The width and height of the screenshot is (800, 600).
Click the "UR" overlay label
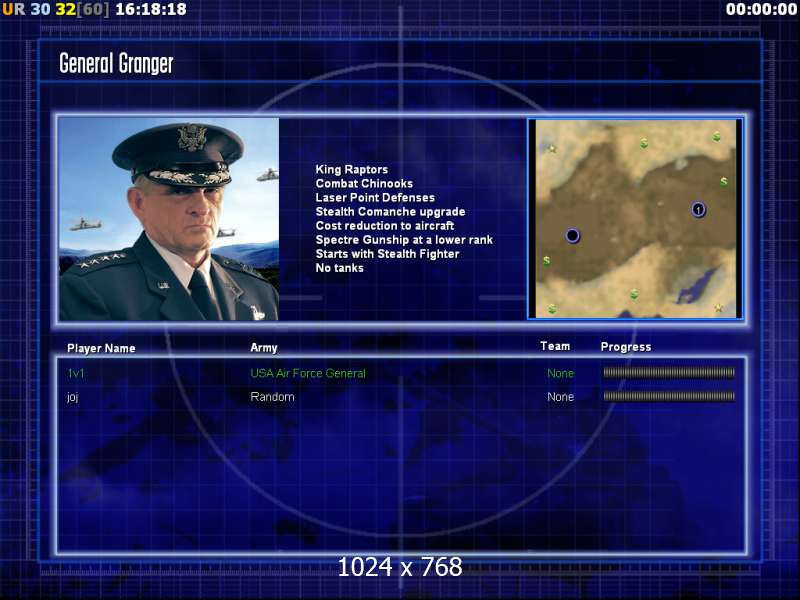pyautogui.click(x=14, y=9)
